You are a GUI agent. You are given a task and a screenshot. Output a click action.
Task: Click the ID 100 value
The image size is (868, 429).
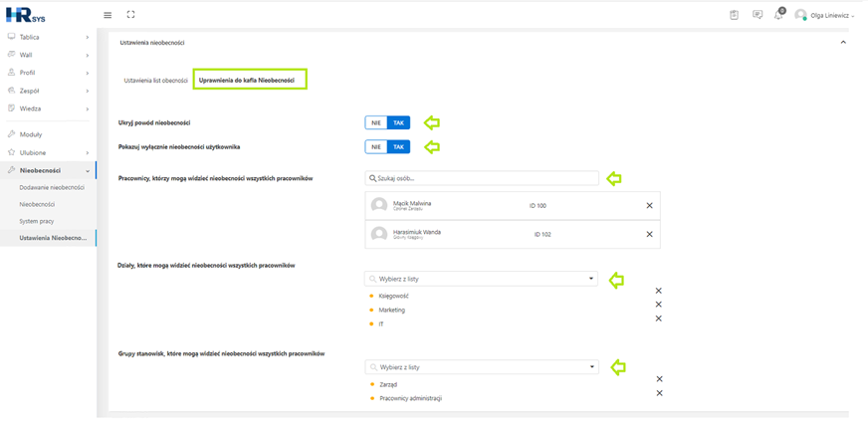click(x=538, y=205)
